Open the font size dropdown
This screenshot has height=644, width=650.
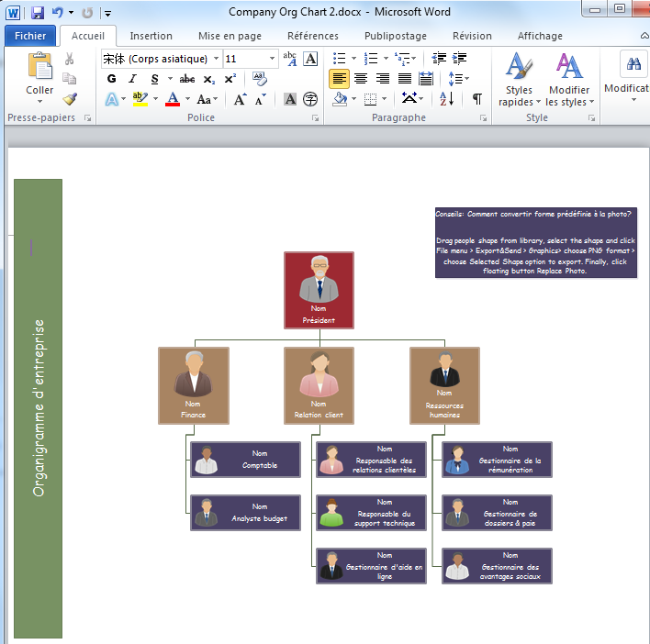click(x=272, y=59)
